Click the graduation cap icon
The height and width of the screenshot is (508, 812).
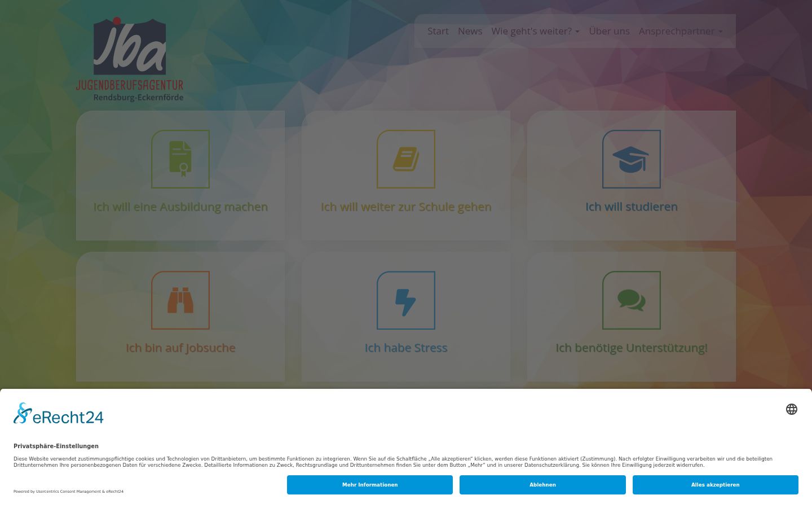click(x=632, y=159)
